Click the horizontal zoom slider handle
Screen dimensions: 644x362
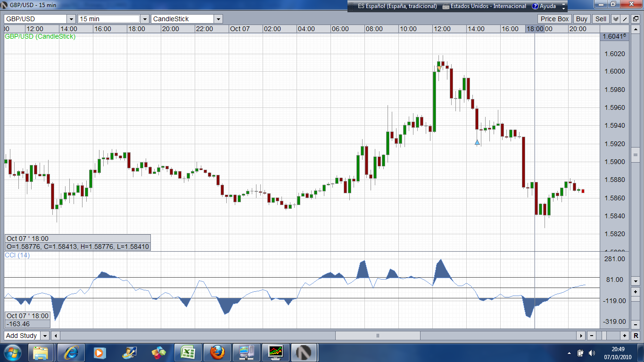pyautogui.click(x=604, y=336)
